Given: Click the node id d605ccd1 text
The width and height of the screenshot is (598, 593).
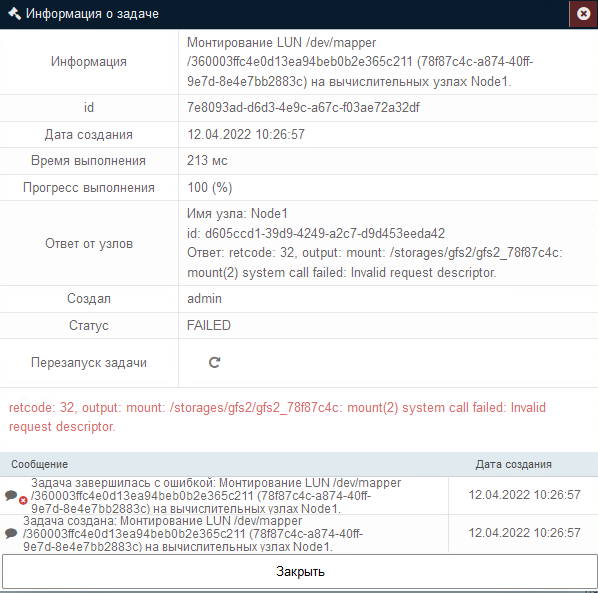Looking at the screenshot, I should tap(316, 233).
